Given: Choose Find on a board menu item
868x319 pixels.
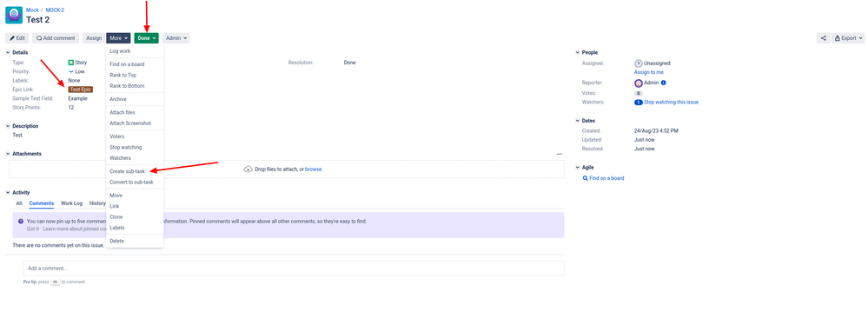Looking at the screenshot, I should pos(135,64).
